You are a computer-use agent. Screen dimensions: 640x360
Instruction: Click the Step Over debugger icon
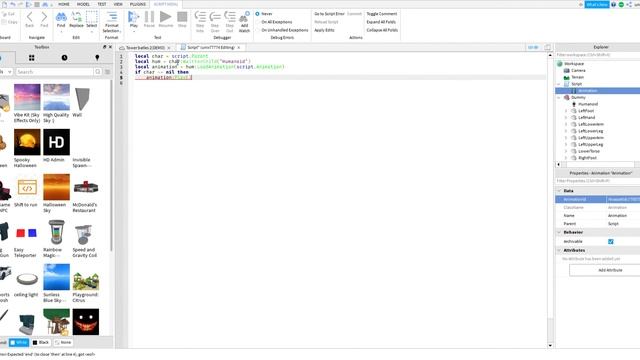point(215,17)
